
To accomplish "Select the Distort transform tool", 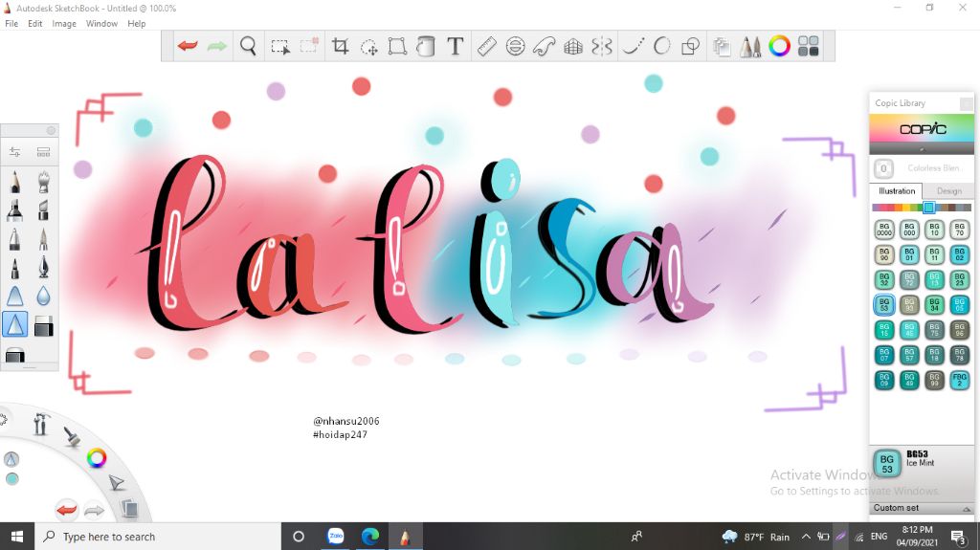I will [x=397, y=46].
